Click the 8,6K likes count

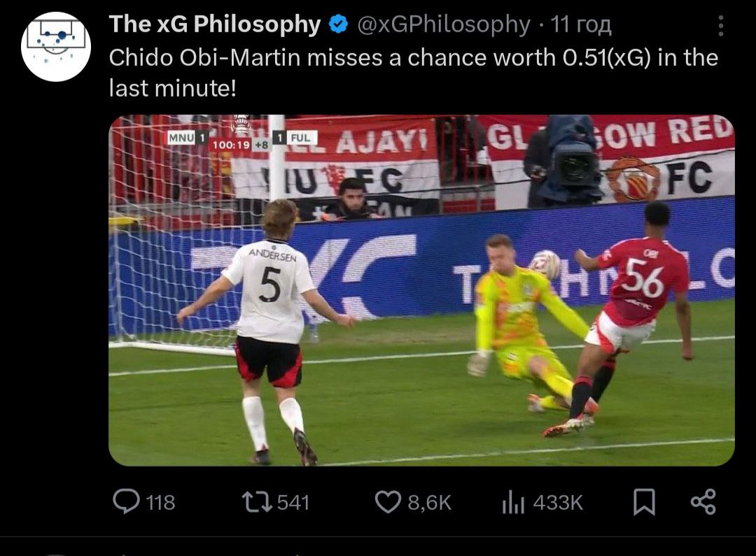pos(429,503)
